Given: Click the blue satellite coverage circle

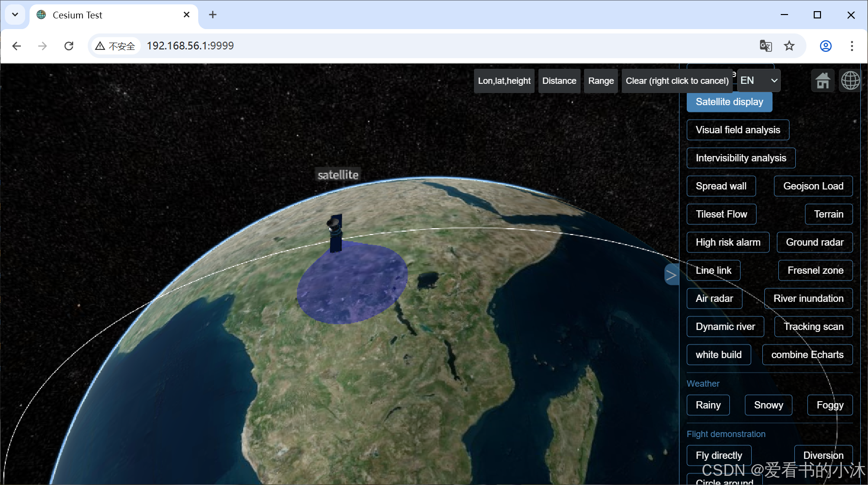Looking at the screenshot, I should point(352,283).
